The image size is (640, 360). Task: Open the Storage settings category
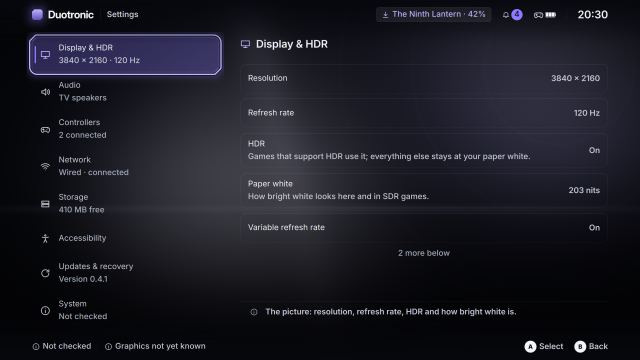click(125, 203)
